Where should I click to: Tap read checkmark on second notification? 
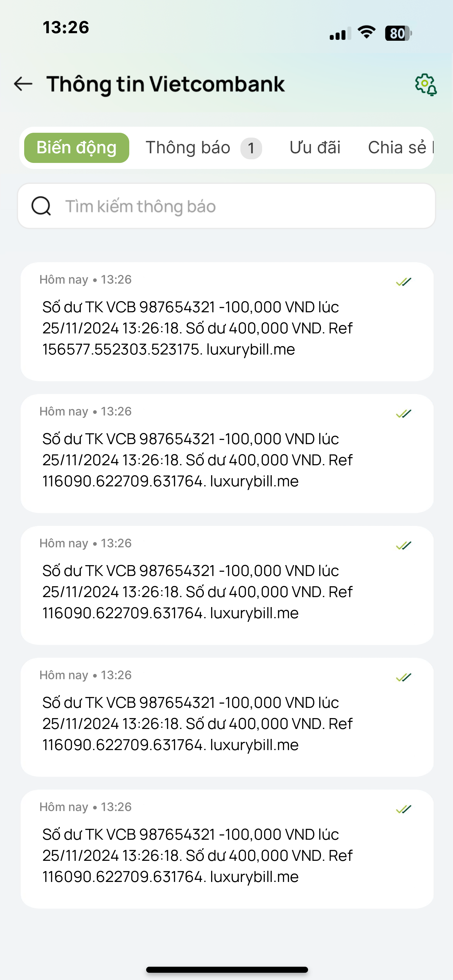click(403, 414)
